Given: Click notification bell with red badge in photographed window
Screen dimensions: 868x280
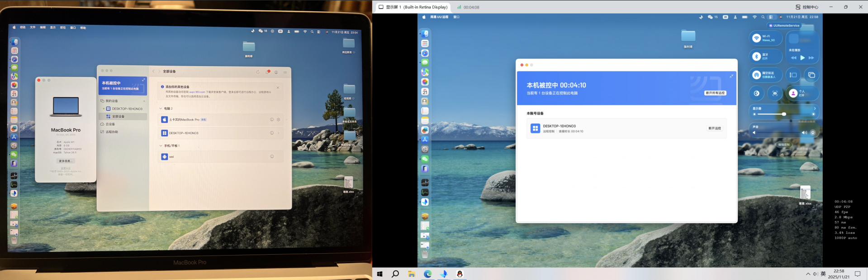Looking at the screenshot, I should pyautogui.click(x=267, y=72).
